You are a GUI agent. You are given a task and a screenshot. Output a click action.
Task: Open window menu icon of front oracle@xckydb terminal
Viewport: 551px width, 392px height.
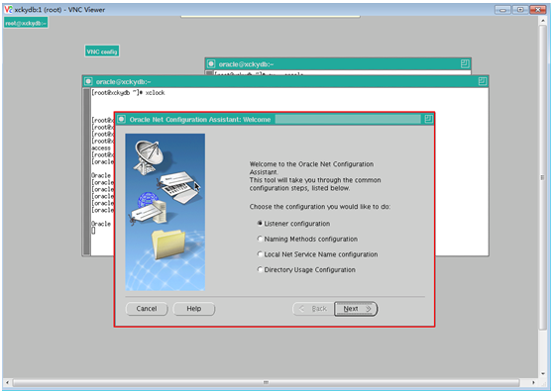click(x=88, y=82)
